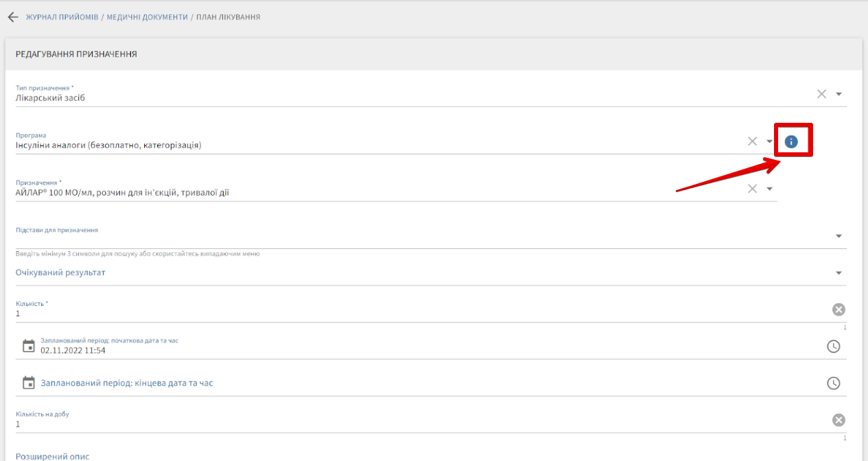Click the back arrow icon
The width and height of the screenshot is (868, 461).
[12, 17]
